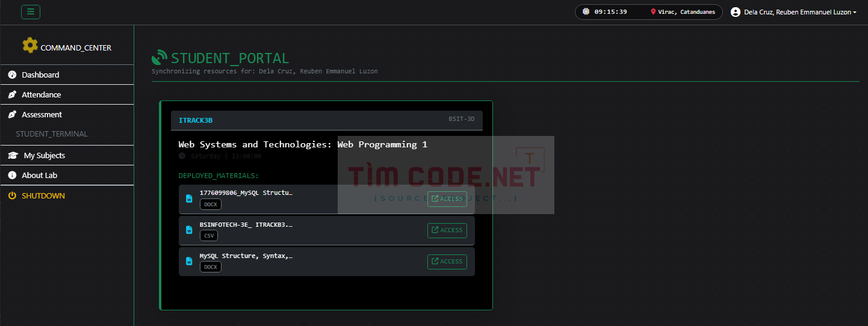
Task: Click the STUDENT_PORTAL satellite dish icon
Action: (160, 58)
